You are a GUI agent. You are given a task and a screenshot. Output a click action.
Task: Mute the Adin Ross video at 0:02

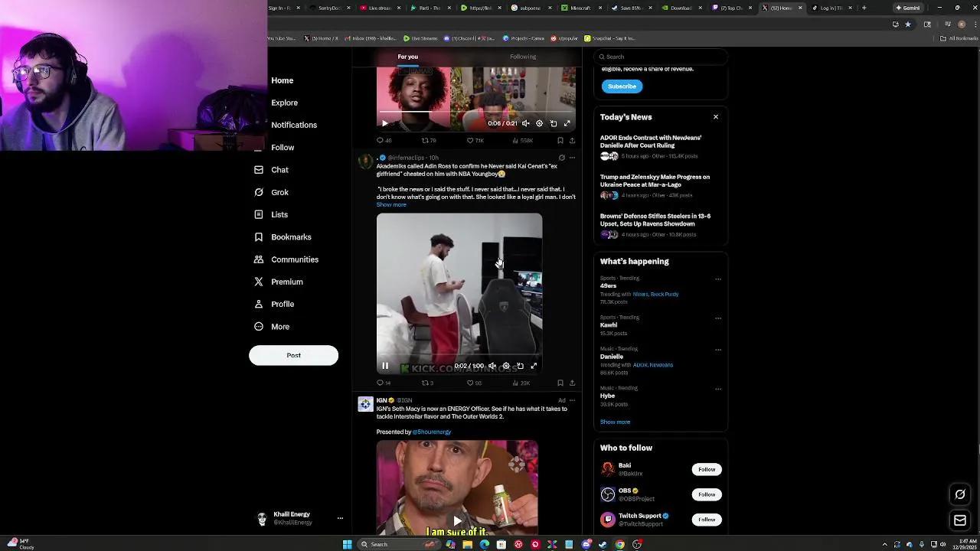(492, 366)
